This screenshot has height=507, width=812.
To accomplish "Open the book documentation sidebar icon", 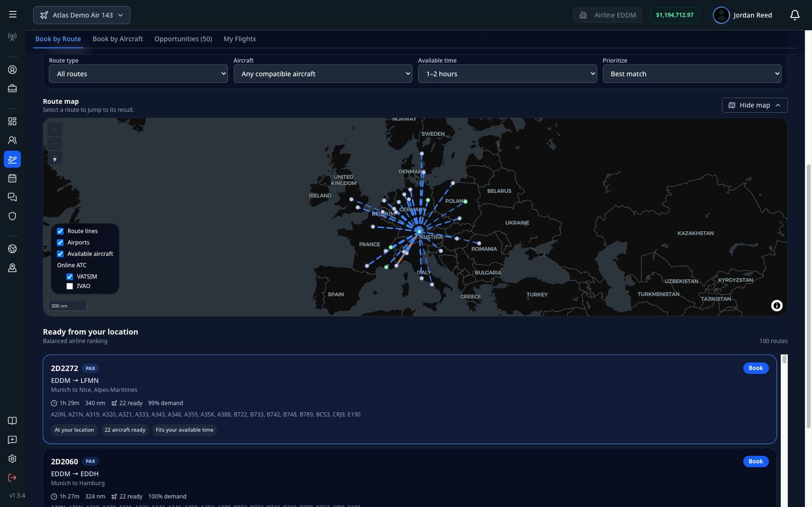I will coord(12,421).
